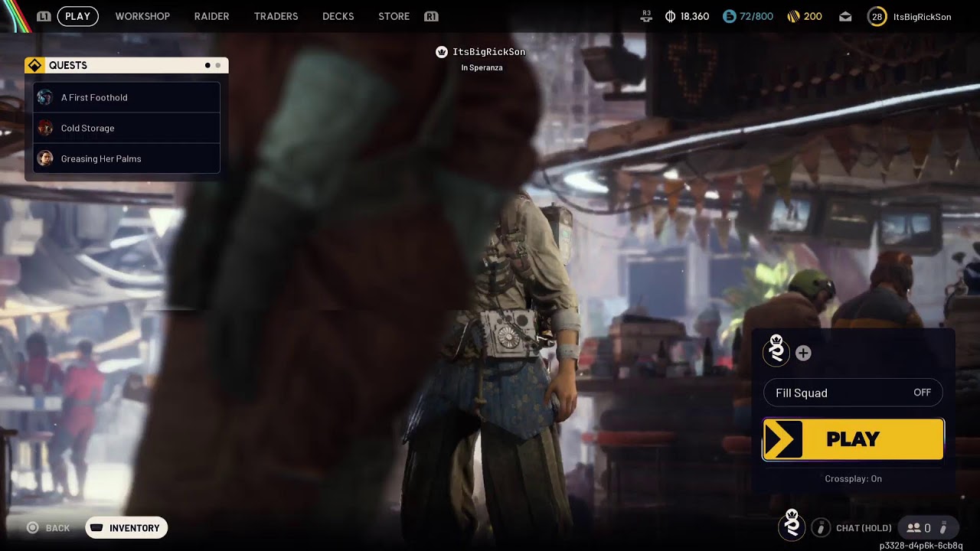Click the Chat (Hold) label

(x=864, y=528)
